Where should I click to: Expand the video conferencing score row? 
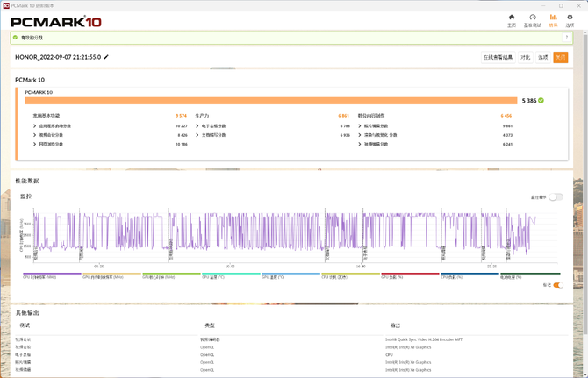tap(35, 135)
